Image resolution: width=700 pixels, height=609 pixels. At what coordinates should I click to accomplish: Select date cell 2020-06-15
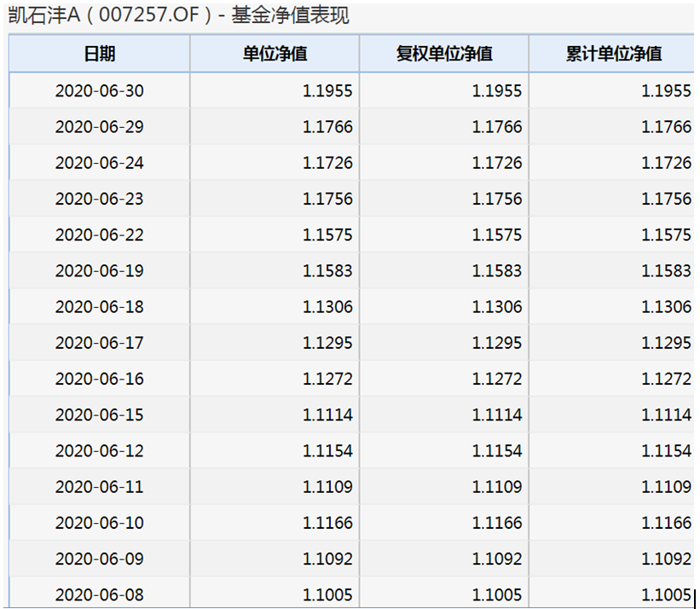tap(100, 415)
